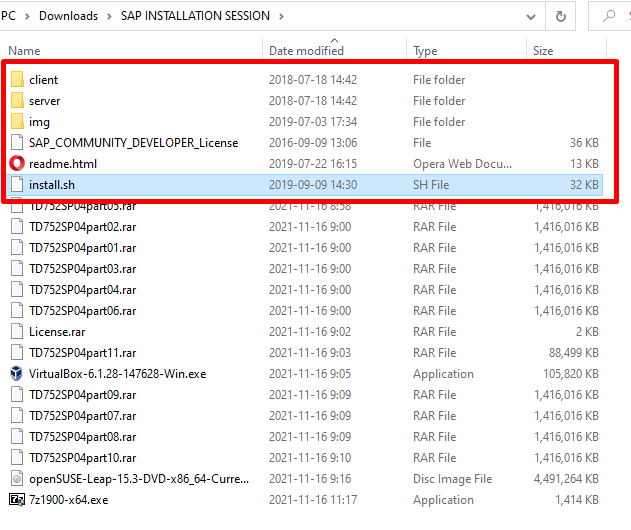Open the server folder icon
631x530 pixels.
(x=17, y=100)
